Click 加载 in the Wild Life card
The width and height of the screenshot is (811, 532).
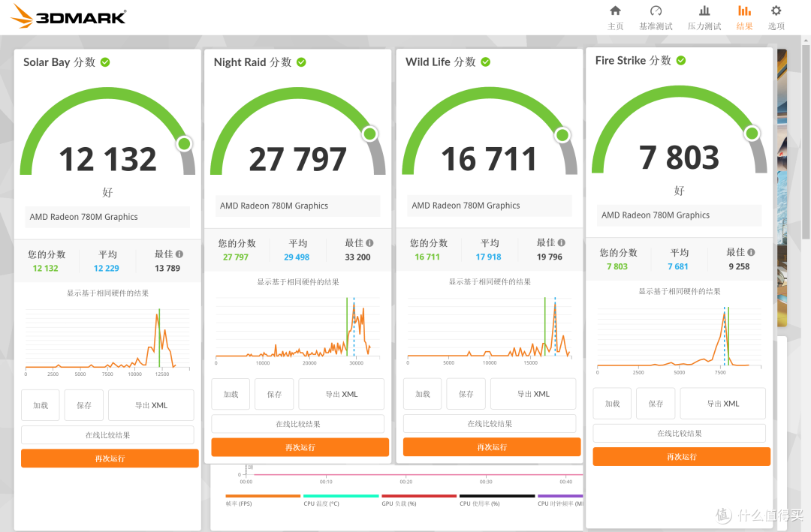pos(423,394)
